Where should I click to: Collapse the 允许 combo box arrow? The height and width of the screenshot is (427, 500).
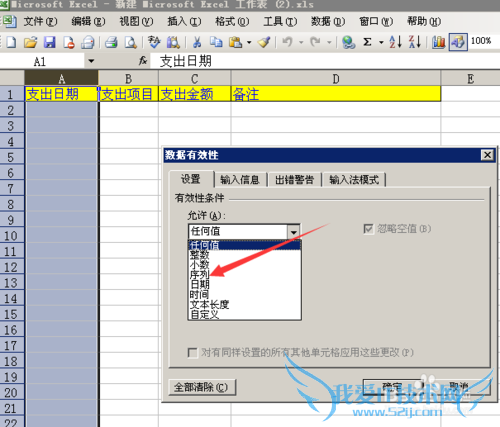[x=294, y=232]
